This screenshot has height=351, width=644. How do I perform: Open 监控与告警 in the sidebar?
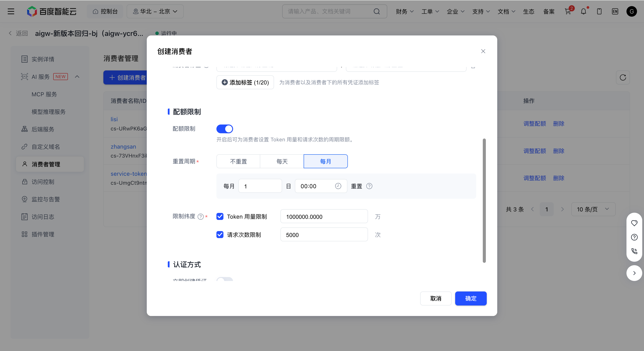(x=50, y=199)
